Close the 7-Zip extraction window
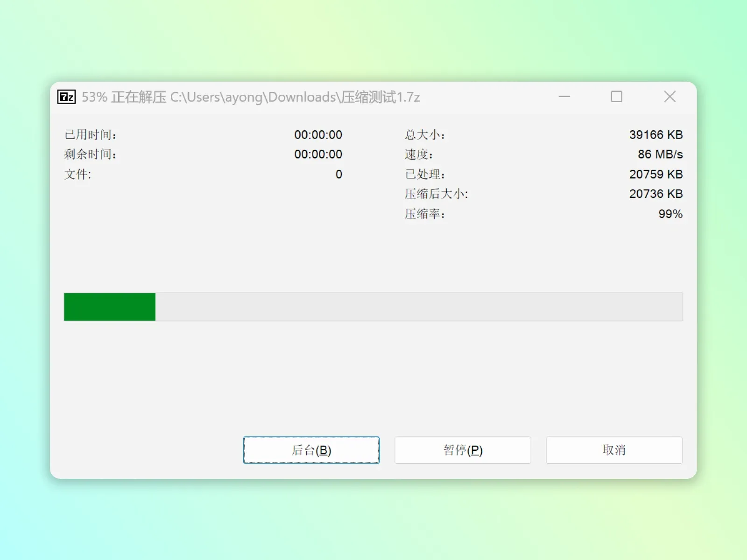The width and height of the screenshot is (747, 560). pos(670,97)
